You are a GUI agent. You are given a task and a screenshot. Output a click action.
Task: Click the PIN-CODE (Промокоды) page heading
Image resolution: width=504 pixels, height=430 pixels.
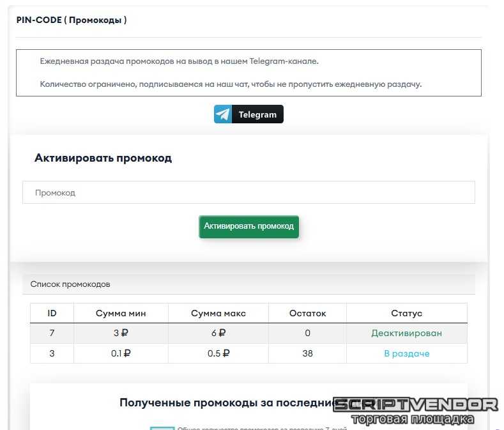[72, 20]
